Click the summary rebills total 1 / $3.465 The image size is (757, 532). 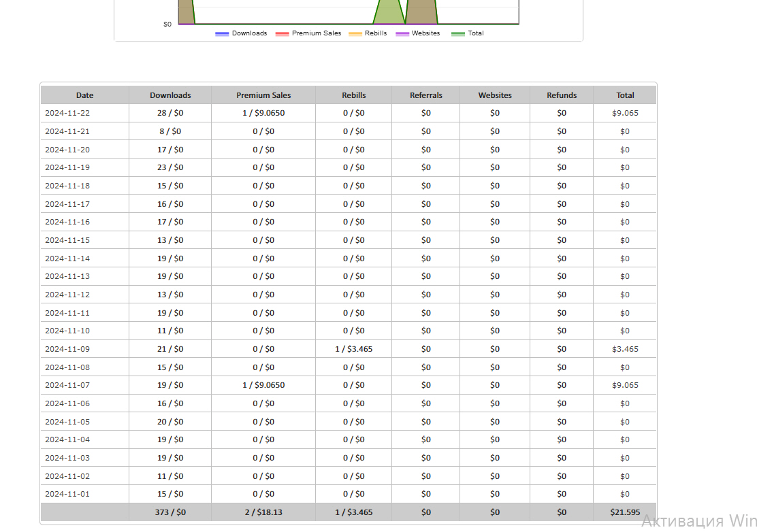tap(354, 513)
